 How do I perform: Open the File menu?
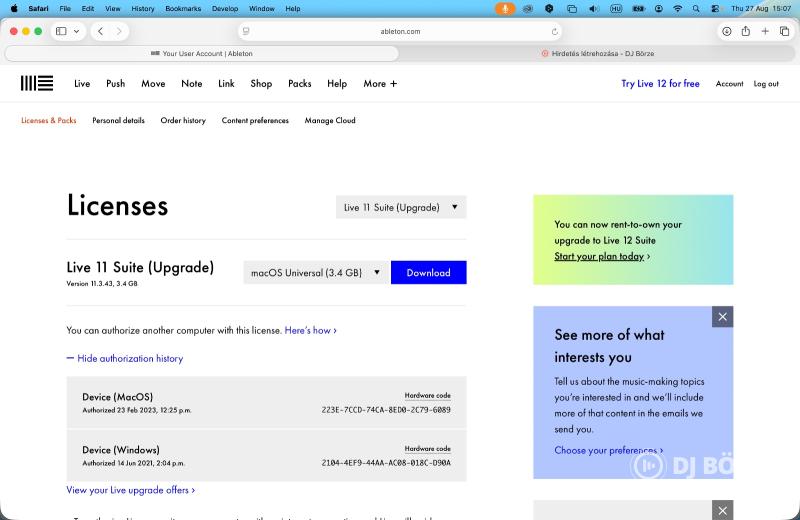[x=65, y=9]
